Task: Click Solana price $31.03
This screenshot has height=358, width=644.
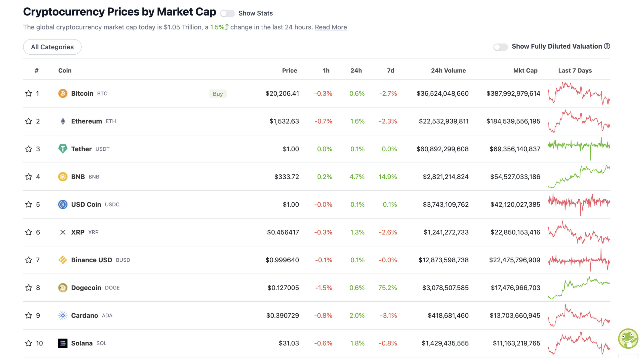Action: (x=289, y=343)
